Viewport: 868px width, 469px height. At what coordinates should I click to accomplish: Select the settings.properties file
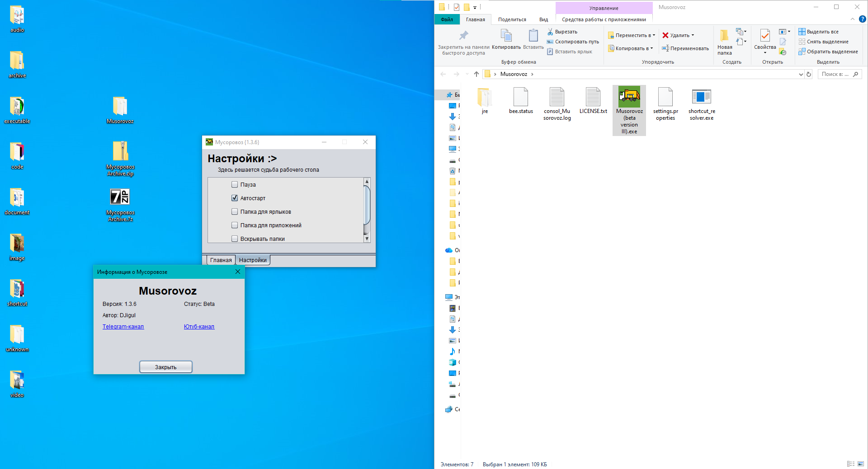pyautogui.click(x=665, y=104)
